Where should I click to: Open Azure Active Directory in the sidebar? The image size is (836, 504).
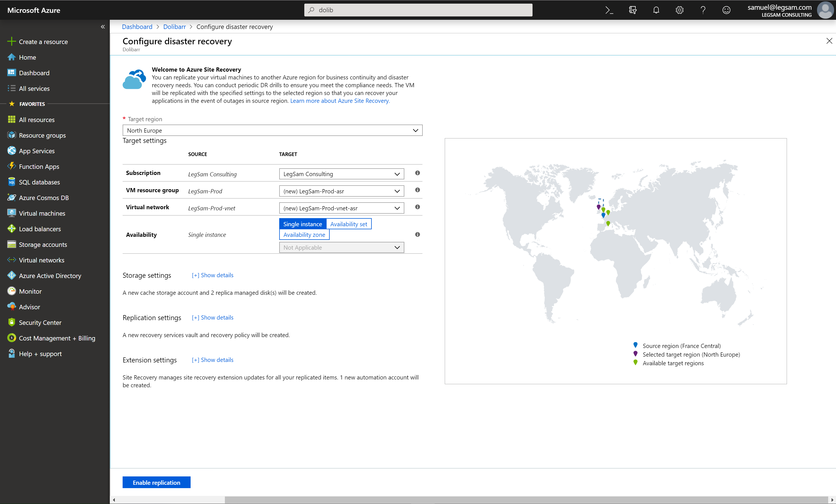pyautogui.click(x=50, y=275)
